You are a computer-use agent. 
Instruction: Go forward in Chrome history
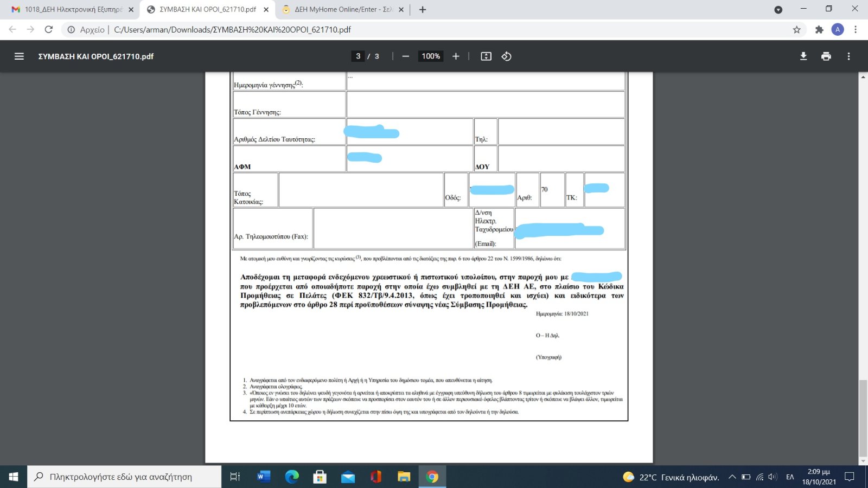[30, 29]
